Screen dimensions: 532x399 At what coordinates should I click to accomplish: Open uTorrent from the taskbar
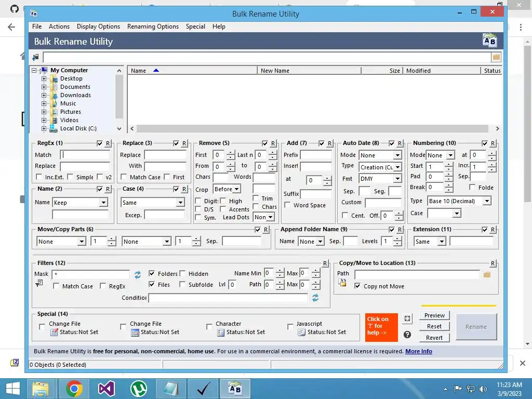tap(138, 389)
